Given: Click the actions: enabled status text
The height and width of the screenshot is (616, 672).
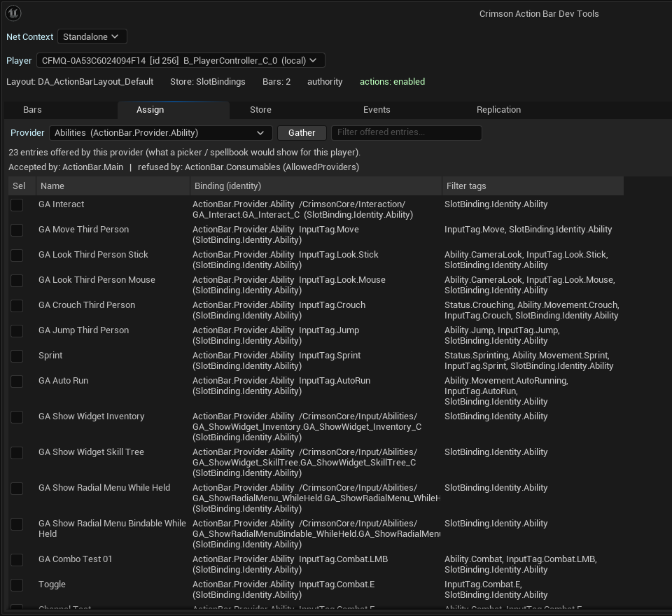Looking at the screenshot, I should 392,82.
